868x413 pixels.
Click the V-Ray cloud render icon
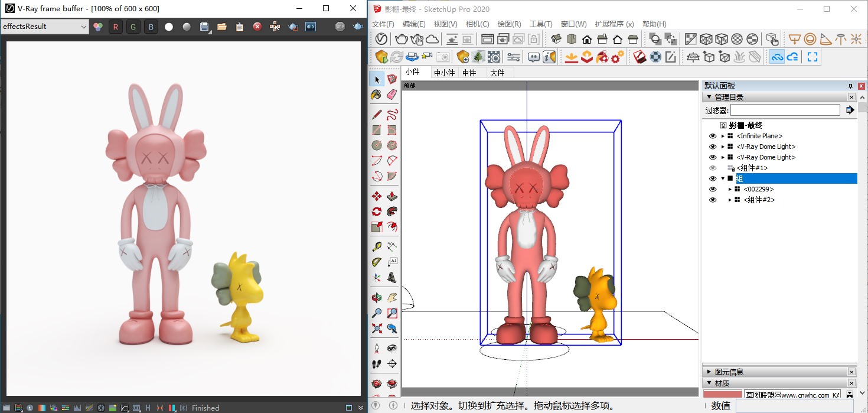point(432,39)
